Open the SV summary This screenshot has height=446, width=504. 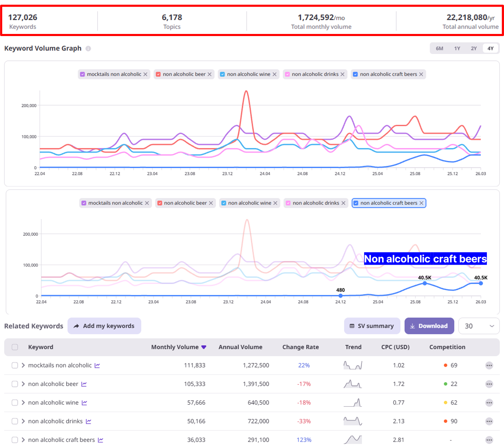click(372, 326)
